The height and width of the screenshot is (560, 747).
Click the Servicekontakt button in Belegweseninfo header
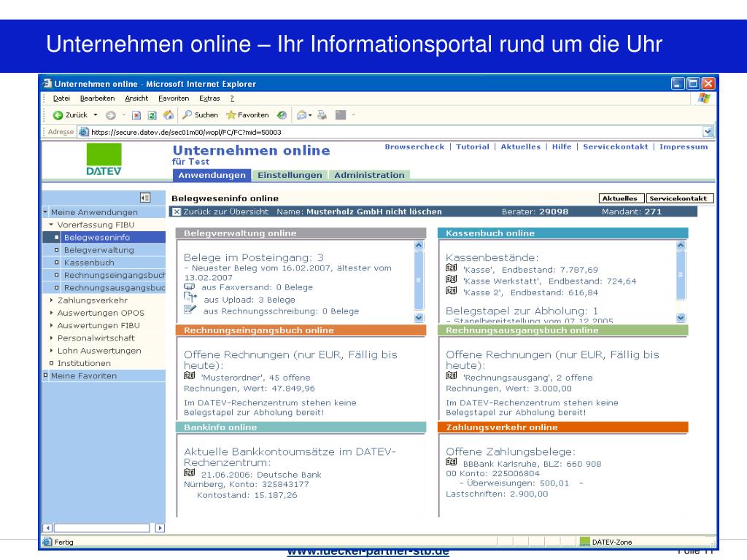click(x=680, y=198)
